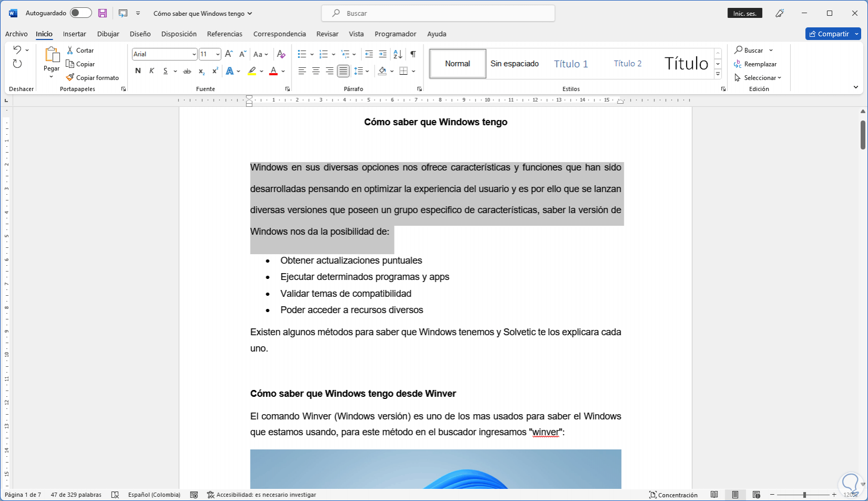Decrease paragraph indent

[x=369, y=54]
